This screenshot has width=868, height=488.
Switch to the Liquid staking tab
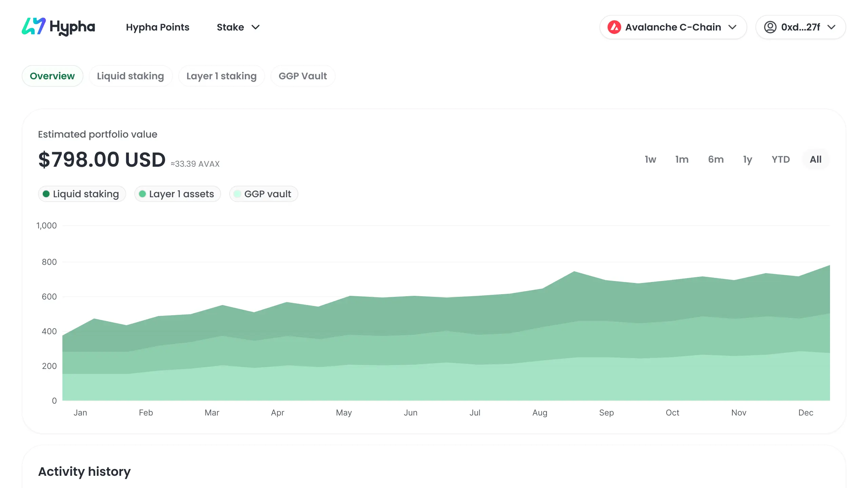tap(131, 76)
